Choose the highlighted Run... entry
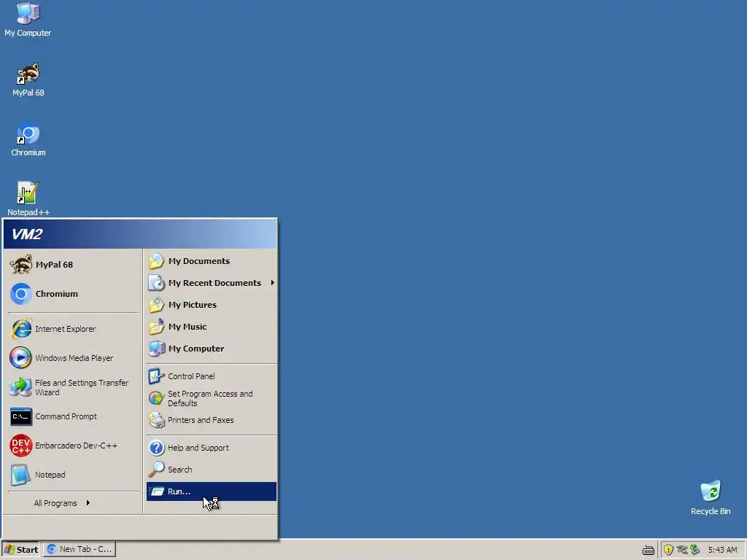The image size is (747, 560). click(x=212, y=491)
